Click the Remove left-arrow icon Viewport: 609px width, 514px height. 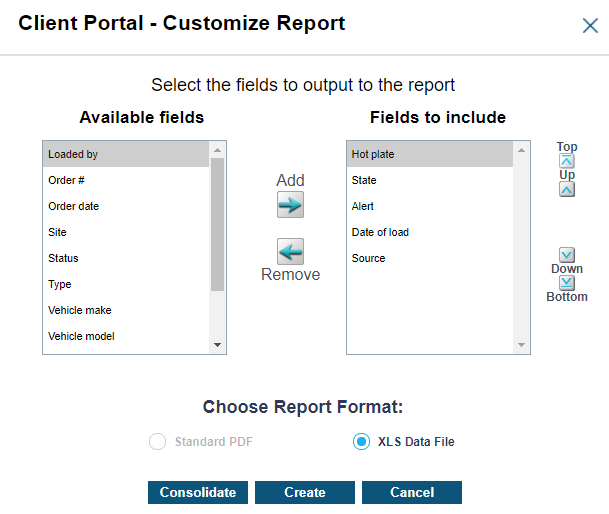290,251
